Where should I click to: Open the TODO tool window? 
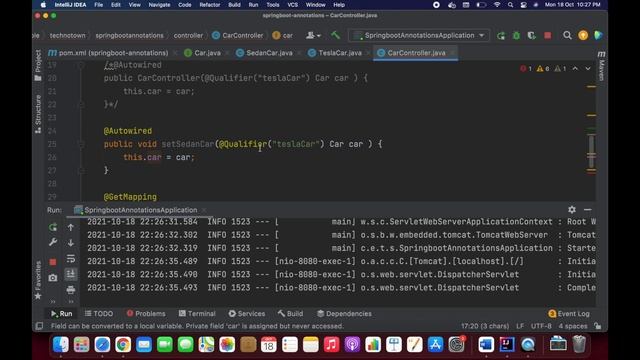(99, 313)
